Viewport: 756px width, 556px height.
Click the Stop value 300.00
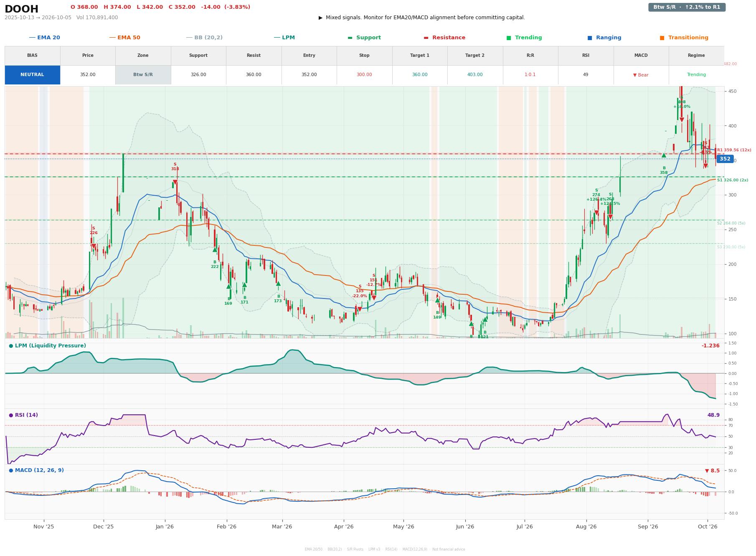(x=364, y=75)
